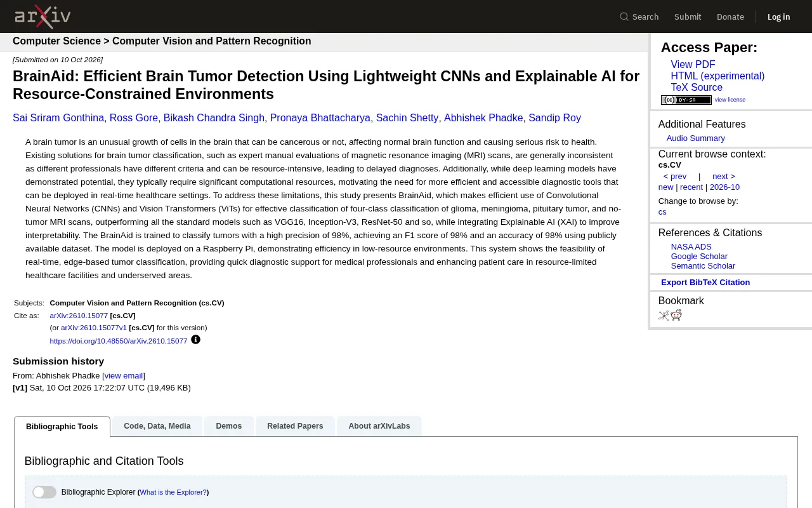Image resolution: width=812 pixels, height=508 pixels.
Task: Open the doi.org DOI link
Action: coord(119,341)
